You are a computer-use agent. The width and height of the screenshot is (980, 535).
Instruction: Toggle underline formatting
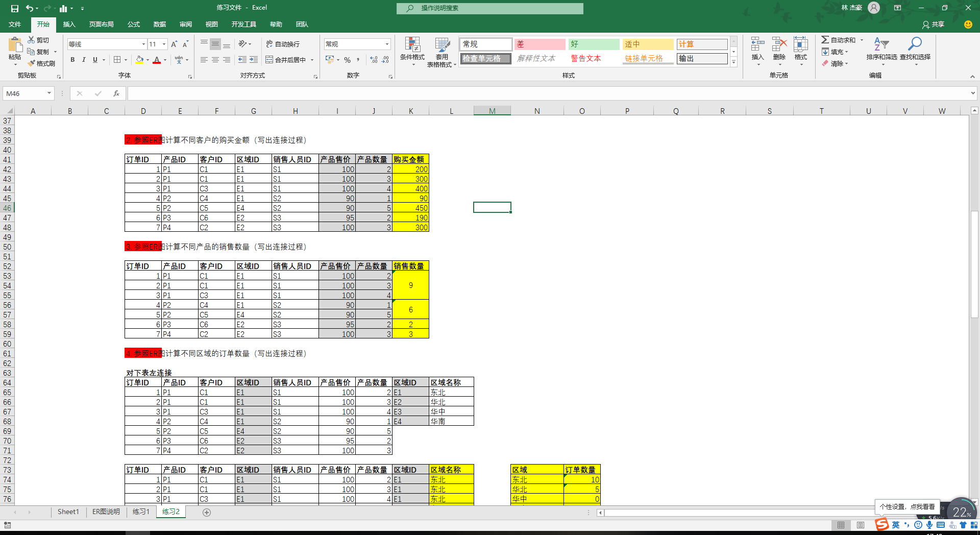pyautogui.click(x=95, y=60)
